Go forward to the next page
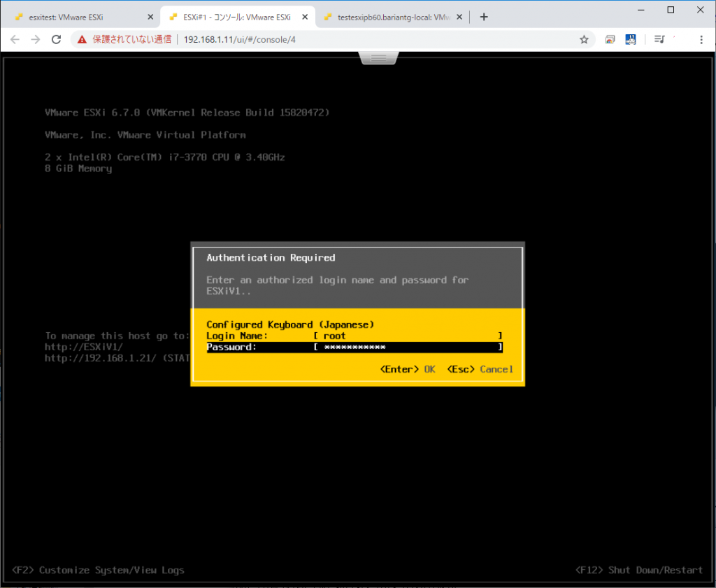 pyautogui.click(x=36, y=40)
